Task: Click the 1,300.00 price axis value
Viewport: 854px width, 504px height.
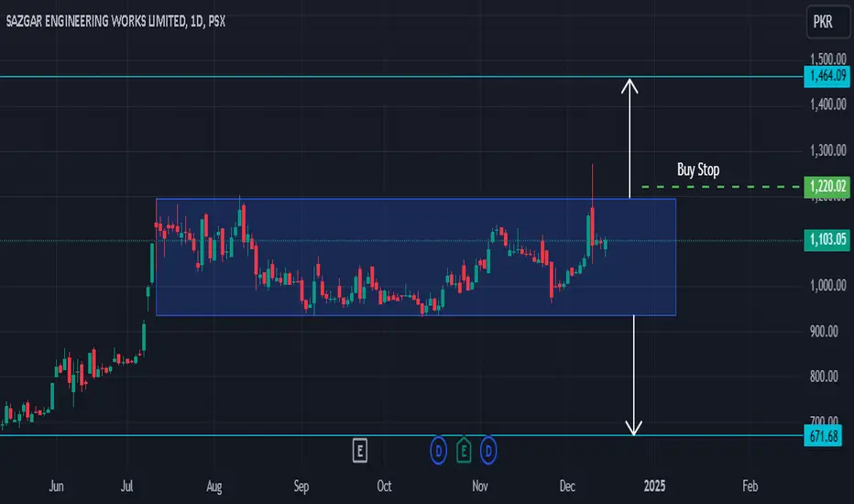Action: (827, 150)
